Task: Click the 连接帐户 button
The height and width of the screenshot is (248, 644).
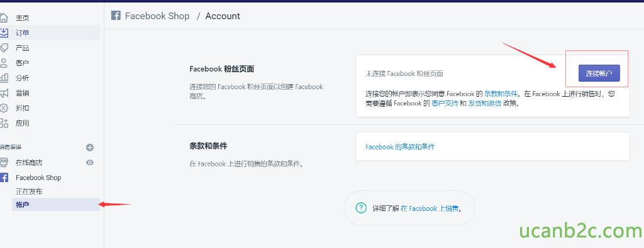Action: pyautogui.click(x=599, y=73)
